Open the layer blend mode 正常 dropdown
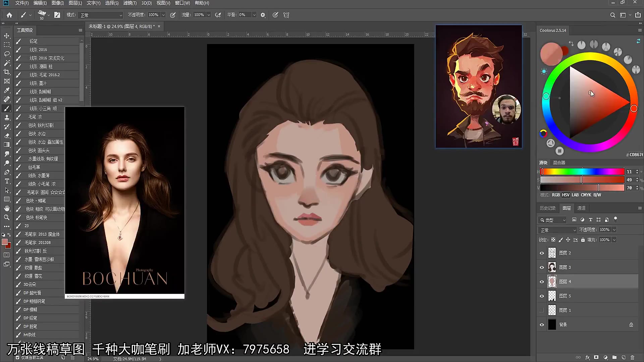Image resolution: width=644 pixels, height=362 pixels. click(557, 230)
